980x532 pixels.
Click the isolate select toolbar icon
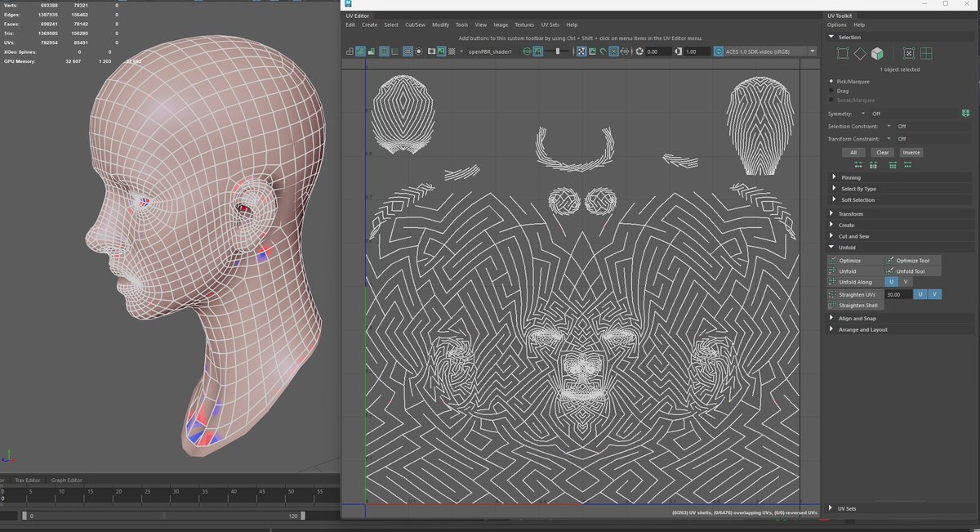[418, 51]
